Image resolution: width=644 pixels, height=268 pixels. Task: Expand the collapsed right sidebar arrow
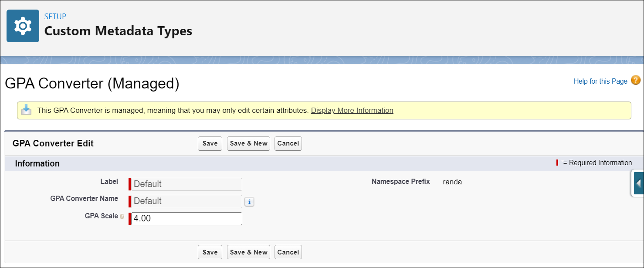point(638,183)
